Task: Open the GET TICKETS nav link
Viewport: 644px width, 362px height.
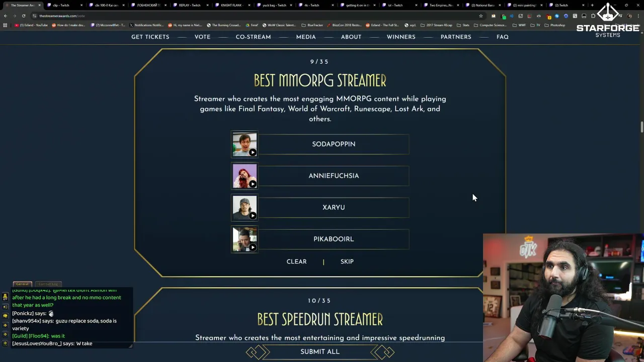Action: coord(150,37)
